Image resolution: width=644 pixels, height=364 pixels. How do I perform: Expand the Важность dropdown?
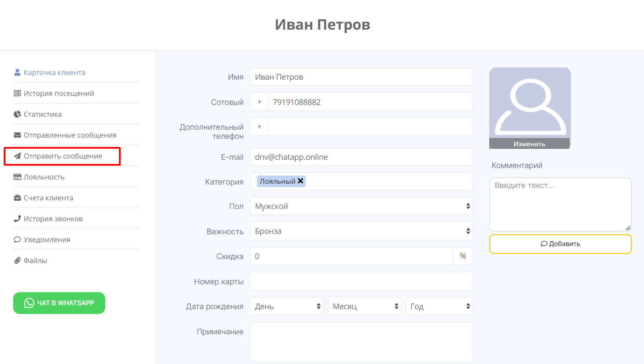(x=361, y=231)
